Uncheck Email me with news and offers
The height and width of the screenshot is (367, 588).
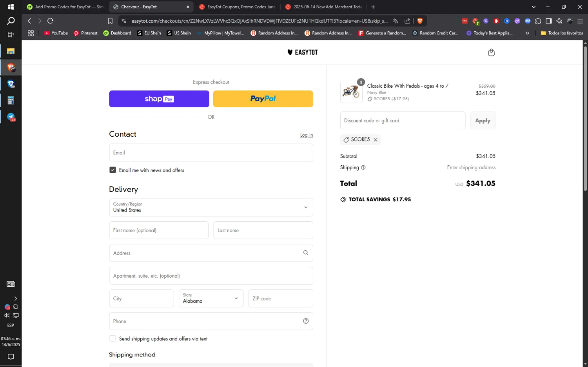coord(113,170)
